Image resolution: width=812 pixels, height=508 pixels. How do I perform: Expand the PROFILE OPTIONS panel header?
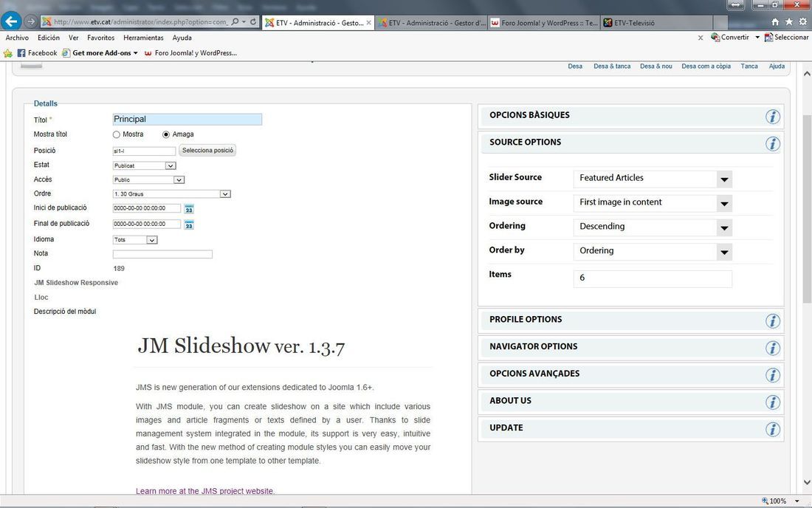(630, 320)
